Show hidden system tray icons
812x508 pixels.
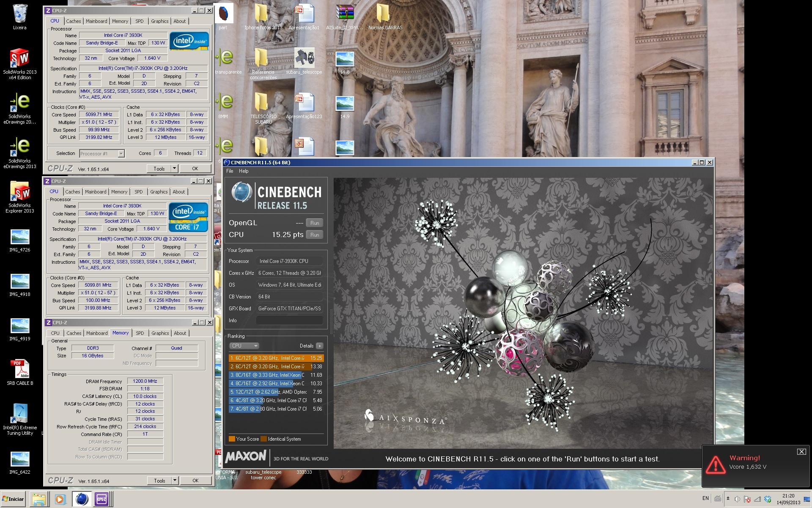(x=728, y=499)
